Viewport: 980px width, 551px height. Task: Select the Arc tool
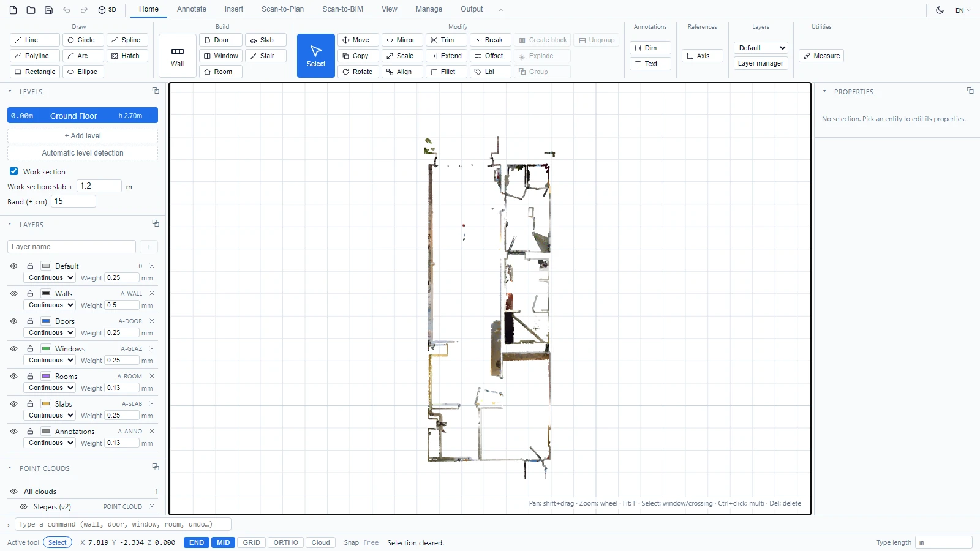(x=83, y=56)
